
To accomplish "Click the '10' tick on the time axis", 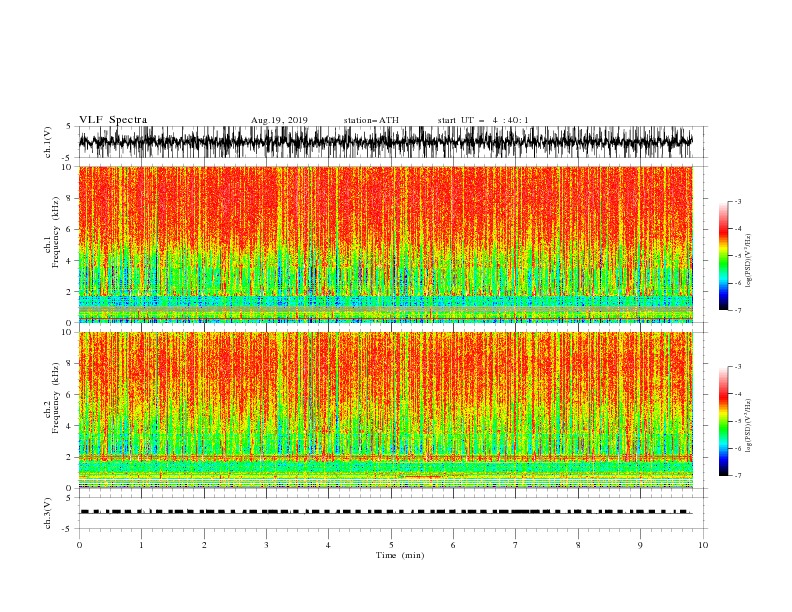I will tap(703, 545).
